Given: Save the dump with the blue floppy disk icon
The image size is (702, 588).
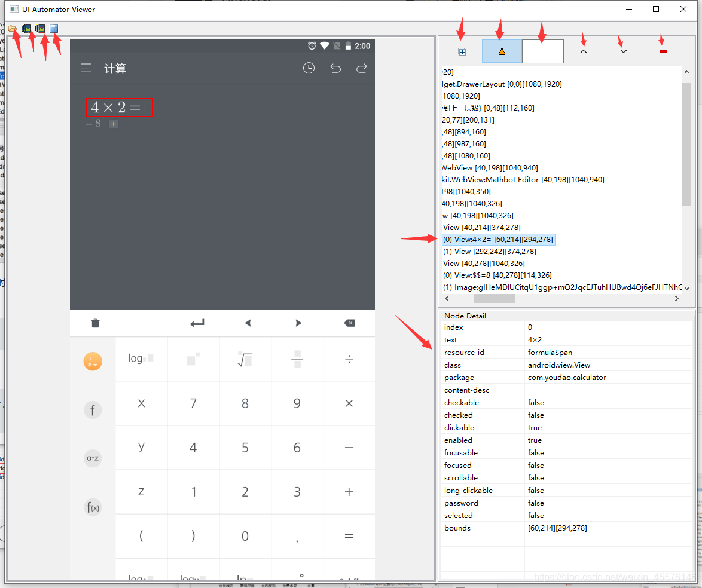Looking at the screenshot, I should [x=54, y=29].
